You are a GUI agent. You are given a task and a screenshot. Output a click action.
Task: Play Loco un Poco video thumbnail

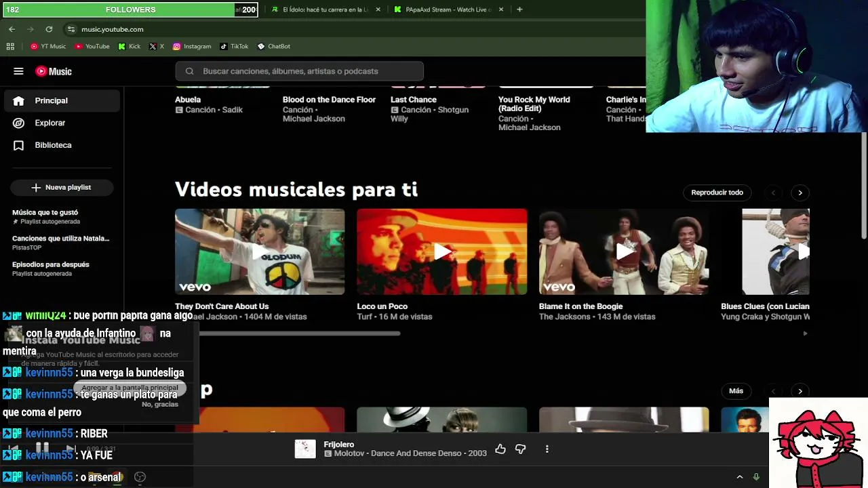click(x=442, y=251)
